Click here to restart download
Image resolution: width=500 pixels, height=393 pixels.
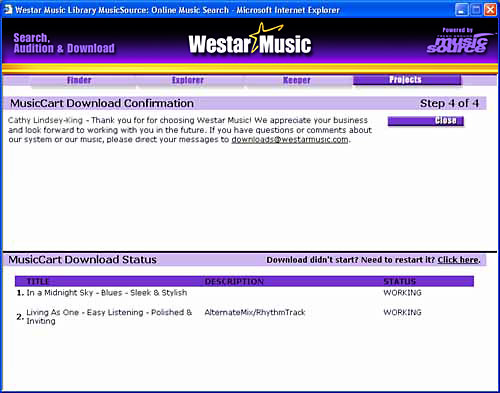coord(458,260)
